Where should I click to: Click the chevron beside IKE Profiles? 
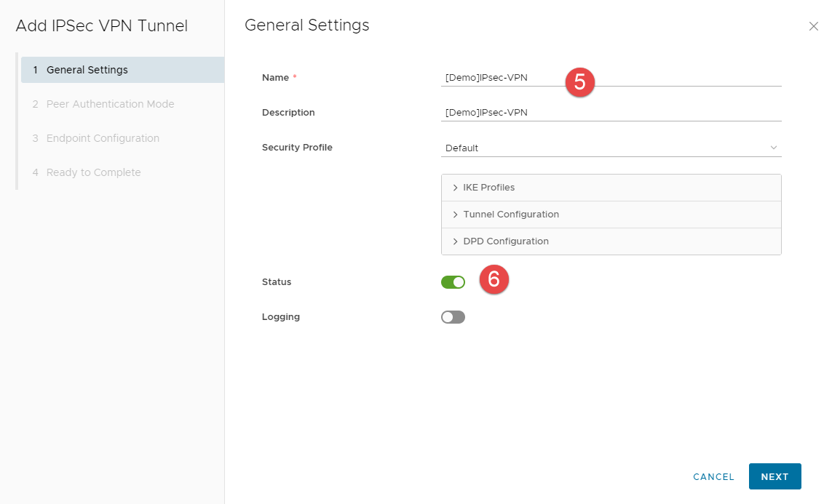pos(455,188)
